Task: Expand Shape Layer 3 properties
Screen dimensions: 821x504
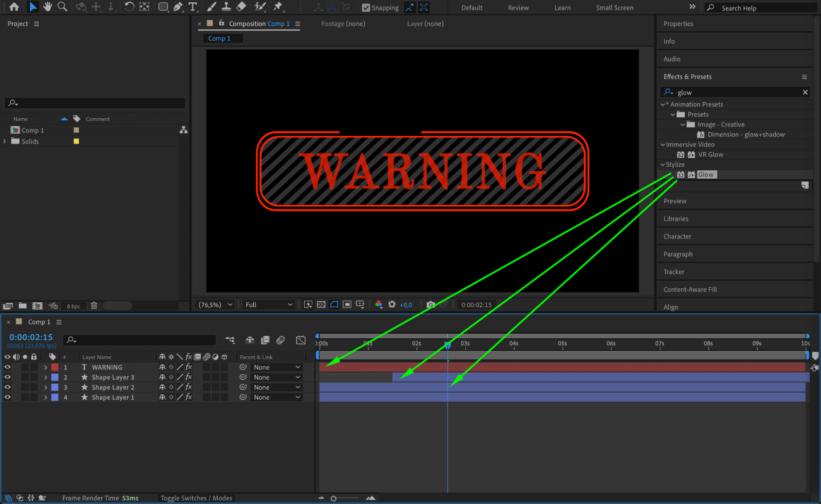Action: click(x=46, y=377)
